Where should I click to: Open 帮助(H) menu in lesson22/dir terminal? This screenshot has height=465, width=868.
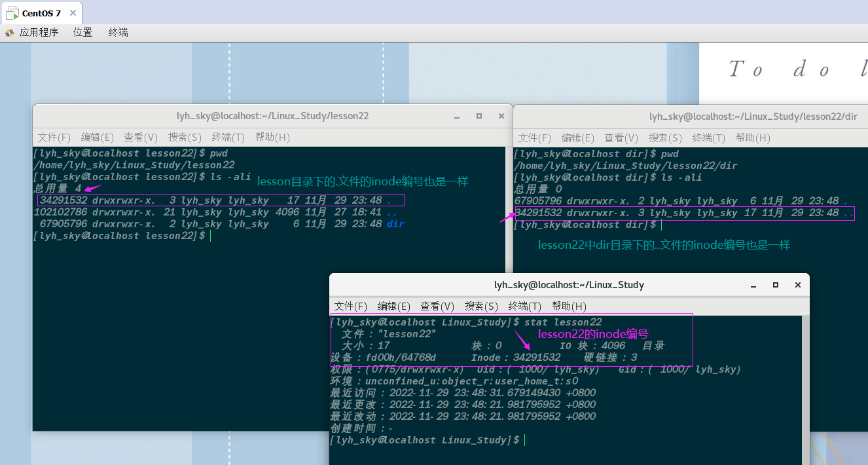753,138
